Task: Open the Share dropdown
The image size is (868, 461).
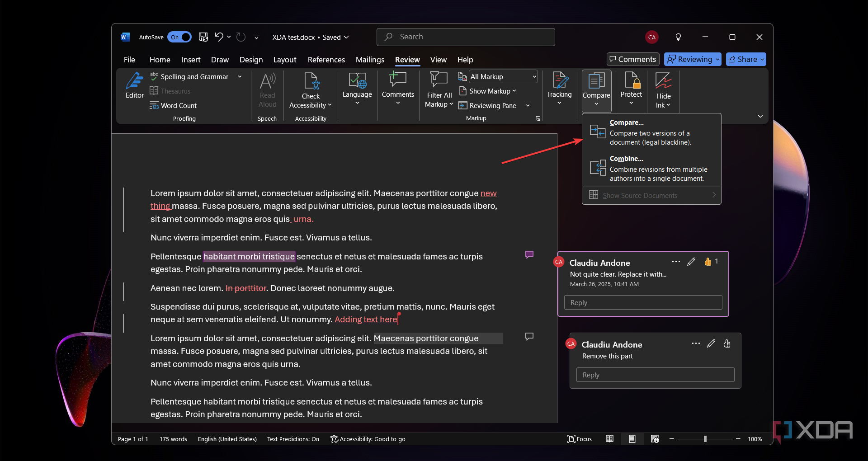Action: click(x=746, y=59)
